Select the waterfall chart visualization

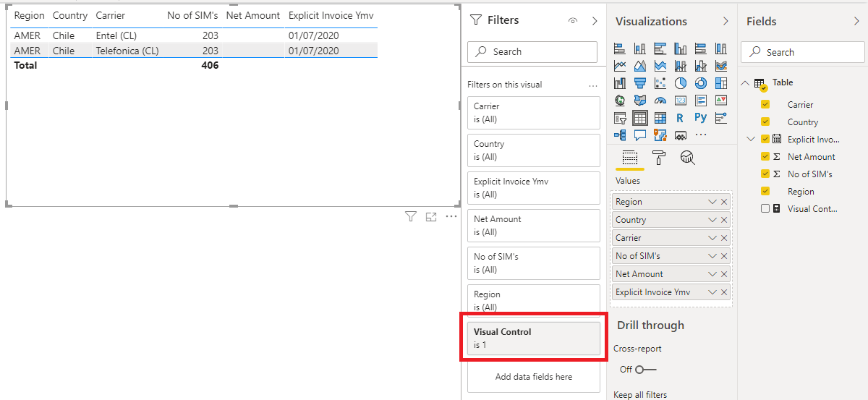coord(620,83)
